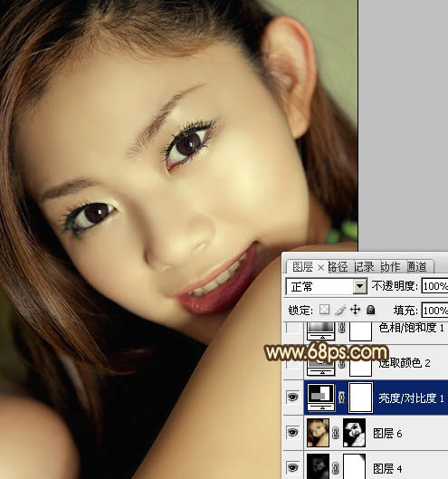Click mask link icon of 图层 4
The height and width of the screenshot is (479, 448).
coord(336,468)
